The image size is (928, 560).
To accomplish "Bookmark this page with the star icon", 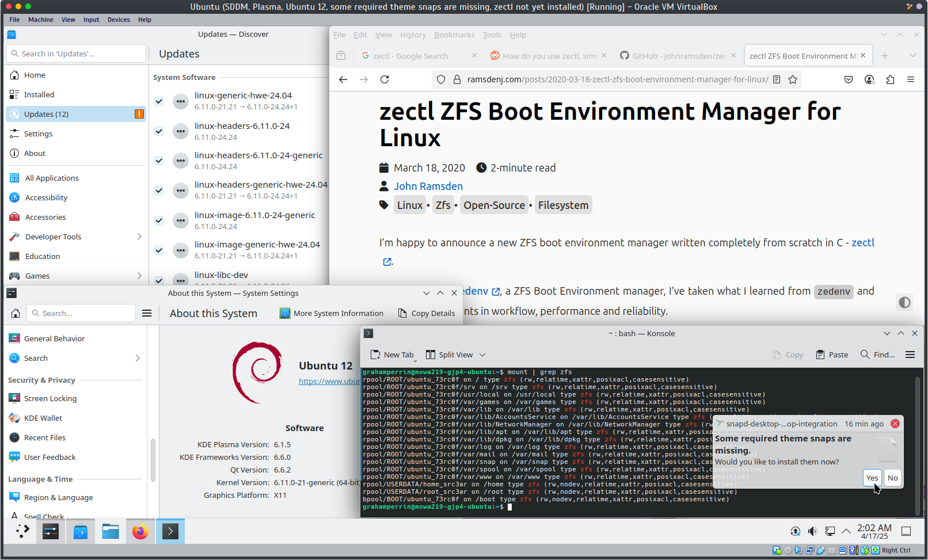I will pyautogui.click(x=793, y=79).
